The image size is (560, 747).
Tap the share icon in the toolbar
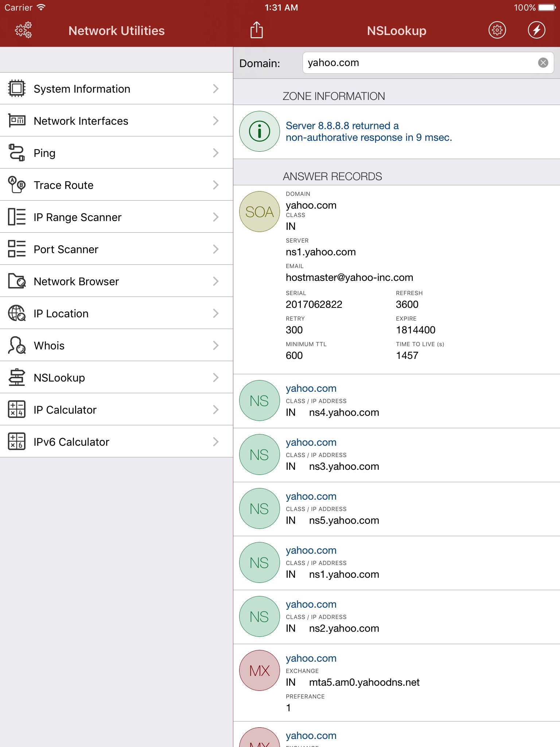point(257,30)
